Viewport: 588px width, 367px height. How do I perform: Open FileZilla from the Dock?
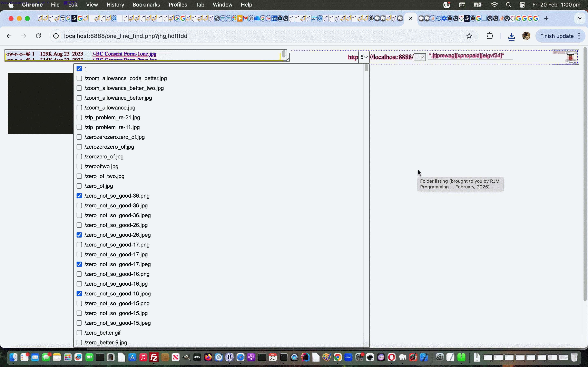click(x=154, y=357)
